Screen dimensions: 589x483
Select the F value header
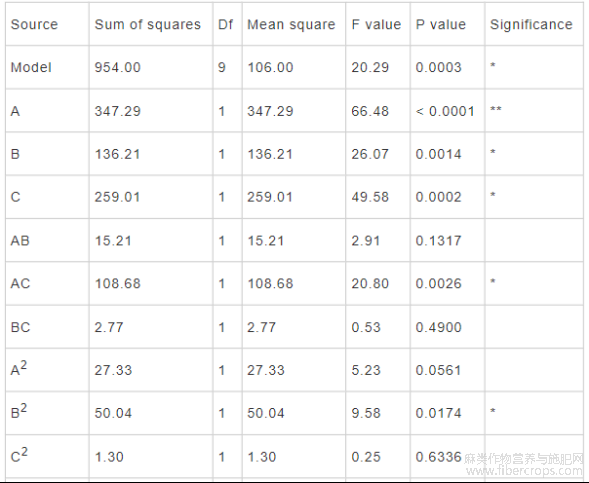(x=376, y=24)
